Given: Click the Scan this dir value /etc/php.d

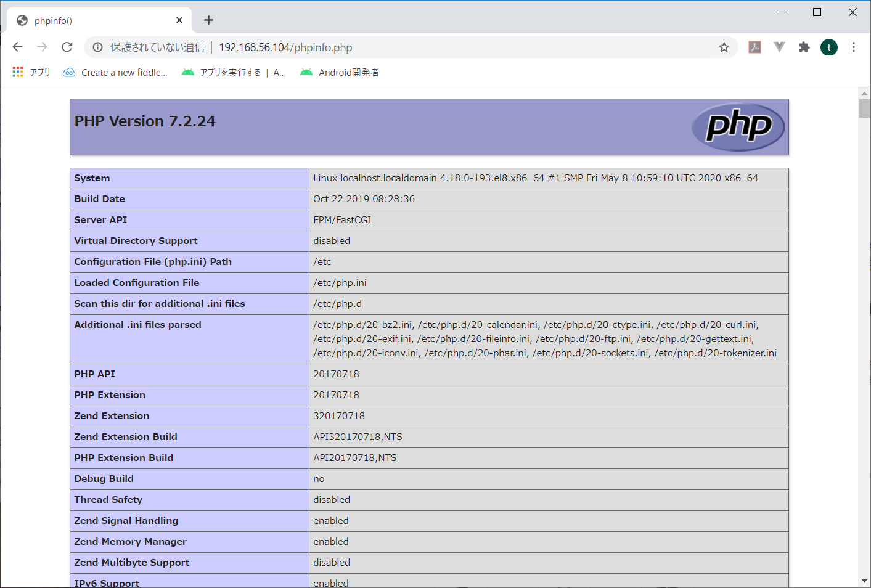Looking at the screenshot, I should pyautogui.click(x=338, y=304).
